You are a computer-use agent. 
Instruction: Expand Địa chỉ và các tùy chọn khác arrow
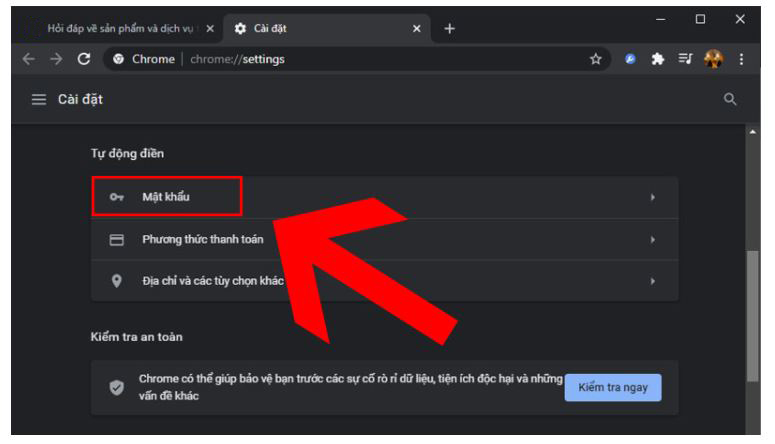653,282
